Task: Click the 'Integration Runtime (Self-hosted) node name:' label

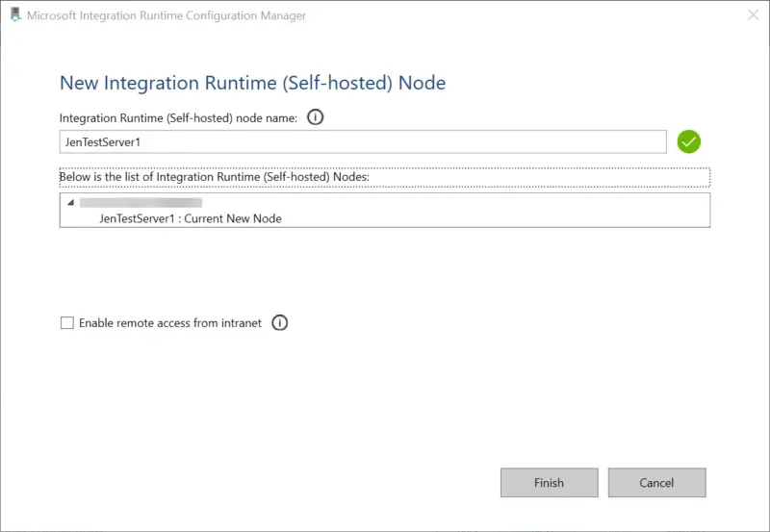Action: pos(178,117)
